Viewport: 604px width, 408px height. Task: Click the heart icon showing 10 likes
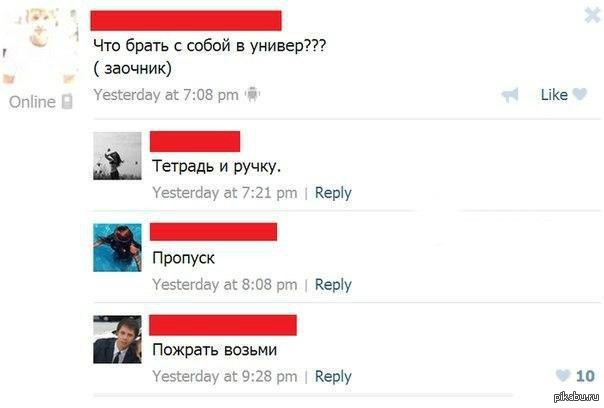[x=560, y=376]
